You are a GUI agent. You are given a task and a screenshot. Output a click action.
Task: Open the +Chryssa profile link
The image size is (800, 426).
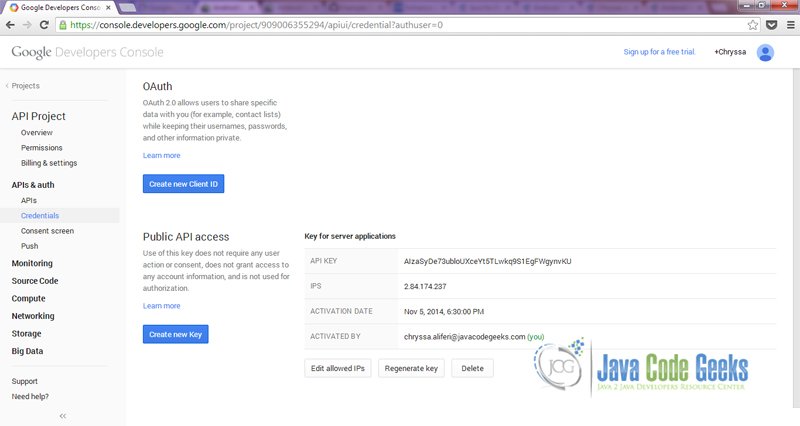[x=730, y=52]
